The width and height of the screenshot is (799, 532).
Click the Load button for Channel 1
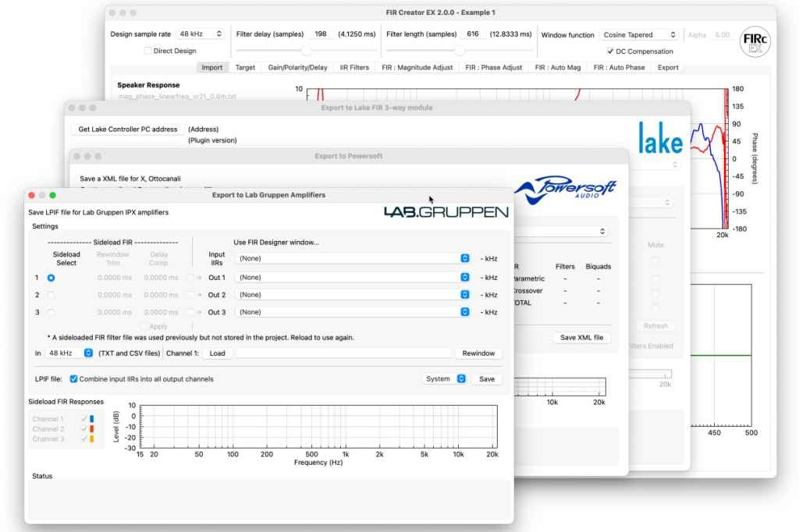coord(217,353)
